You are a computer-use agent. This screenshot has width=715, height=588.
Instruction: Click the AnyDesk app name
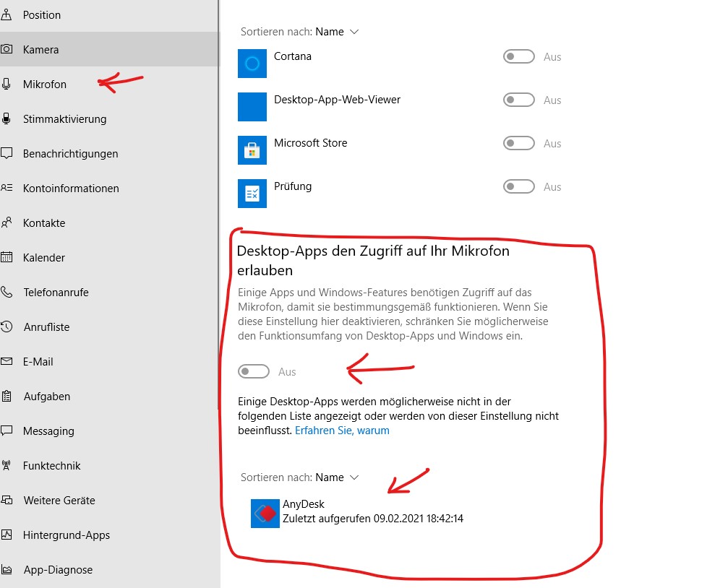coord(303,503)
